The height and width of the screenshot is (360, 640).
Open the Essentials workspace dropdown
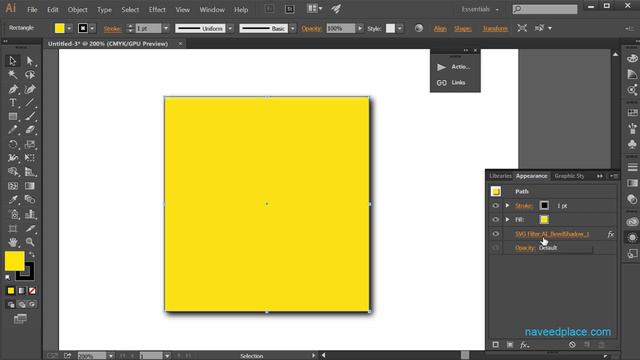point(480,9)
